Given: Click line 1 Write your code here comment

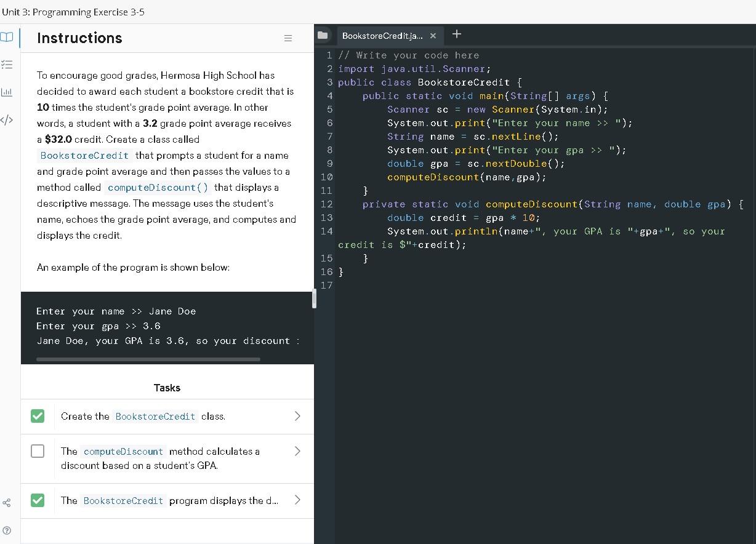Looking at the screenshot, I should (408, 55).
